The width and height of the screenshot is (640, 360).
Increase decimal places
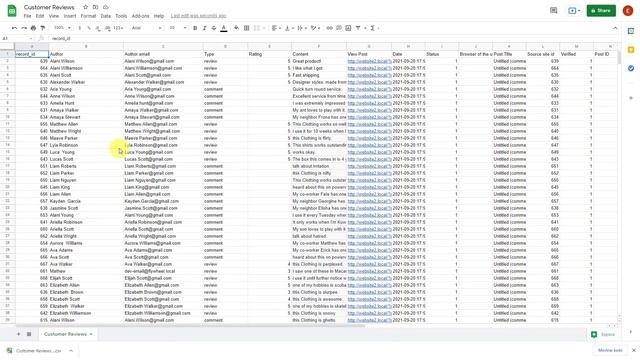pos(108,28)
